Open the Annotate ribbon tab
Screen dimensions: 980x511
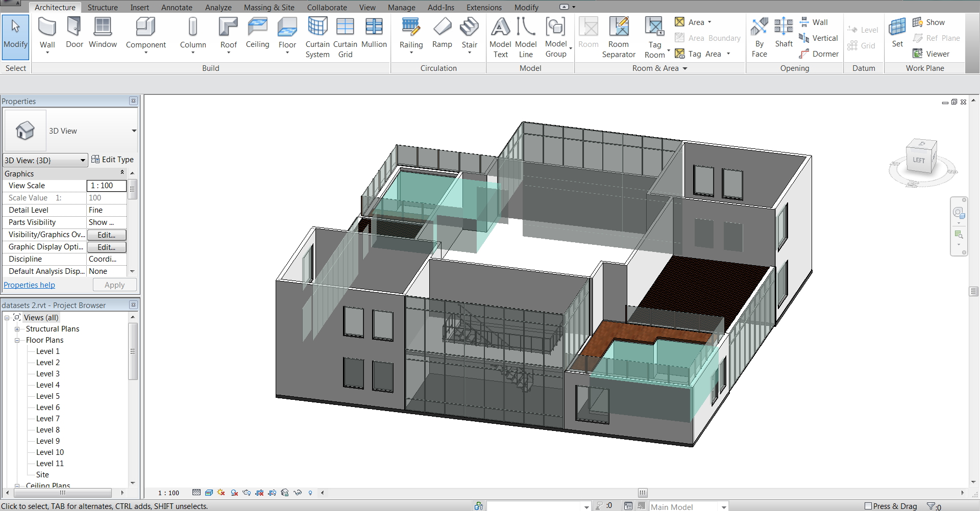pyautogui.click(x=177, y=7)
